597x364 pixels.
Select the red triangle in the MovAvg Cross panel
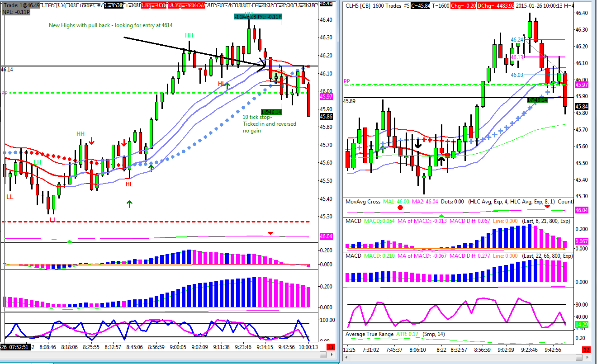click(547, 206)
